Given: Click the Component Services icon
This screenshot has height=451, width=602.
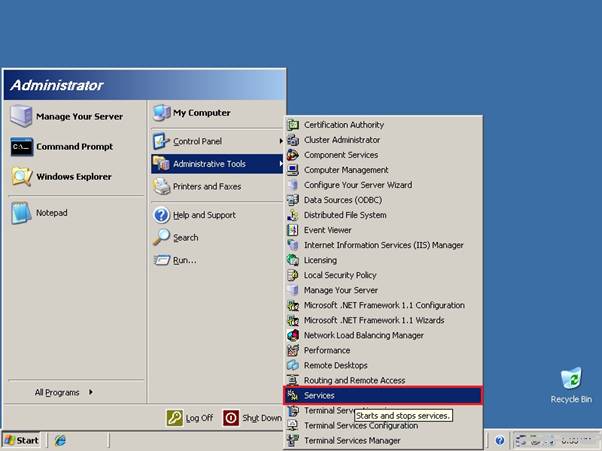Looking at the screenshot, I should click(x=293, y=155).
